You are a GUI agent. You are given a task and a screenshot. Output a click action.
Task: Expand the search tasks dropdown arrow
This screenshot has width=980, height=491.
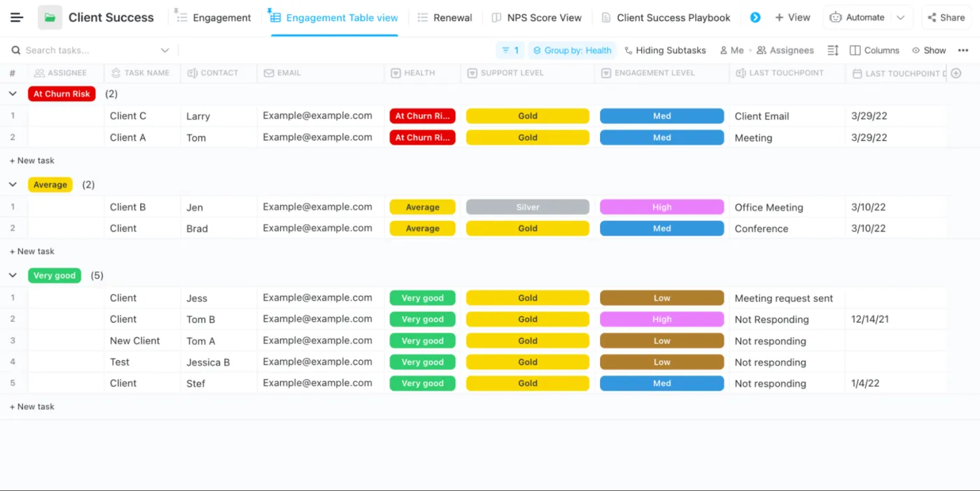point(165,50)
